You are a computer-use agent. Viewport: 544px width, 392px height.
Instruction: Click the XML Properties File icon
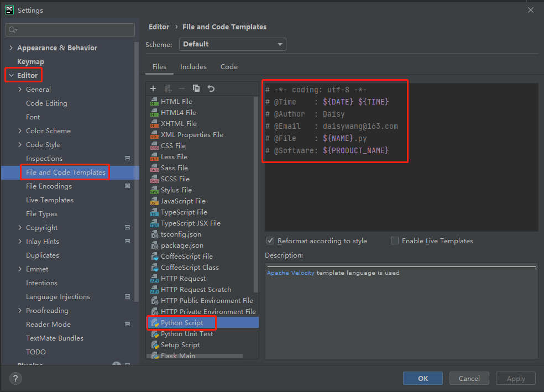154,135
